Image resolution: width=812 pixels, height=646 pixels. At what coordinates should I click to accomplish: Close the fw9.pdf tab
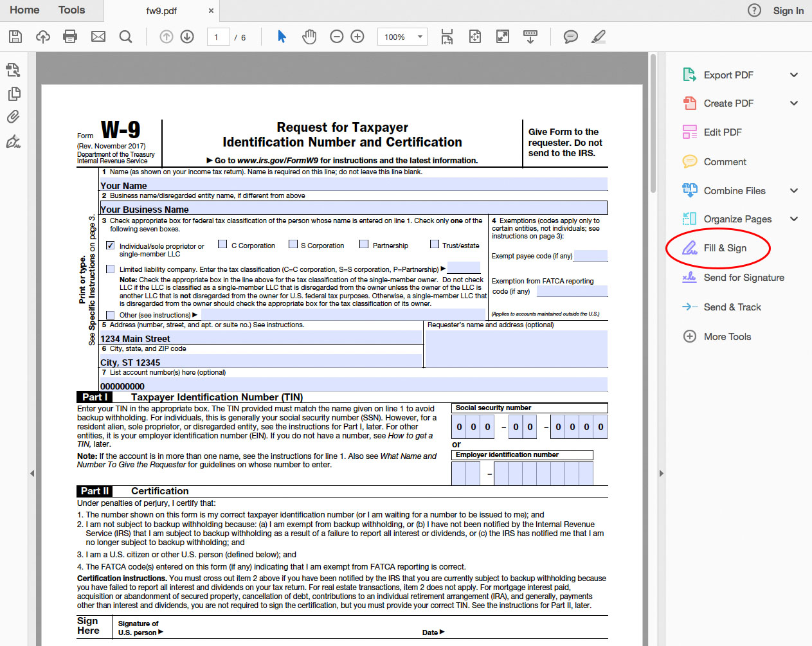[x=211, y=11]
